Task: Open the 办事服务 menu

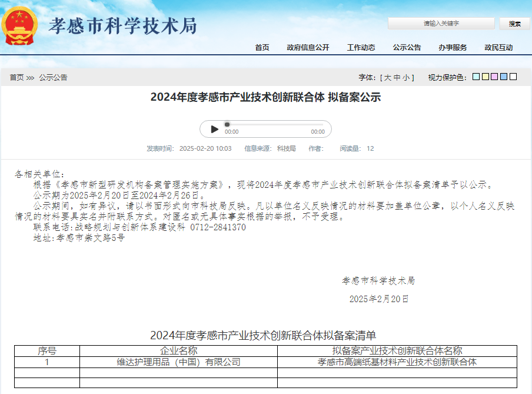Action: (x=453, y=48)
